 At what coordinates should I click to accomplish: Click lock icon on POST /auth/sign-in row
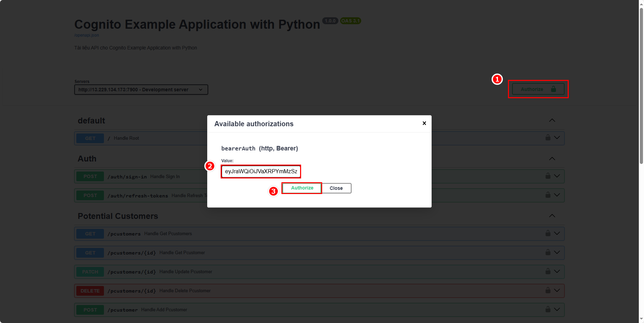tap(548, 176)
